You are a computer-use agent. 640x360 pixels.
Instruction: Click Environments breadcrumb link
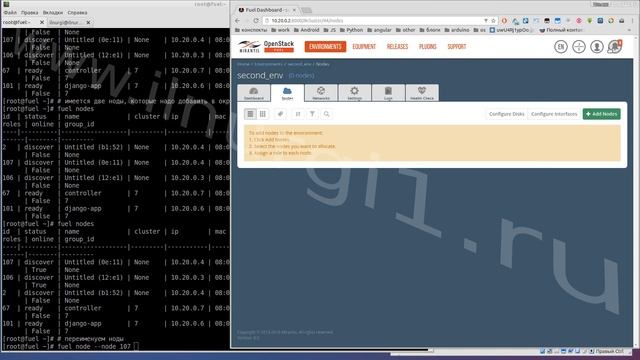[268, 64]
